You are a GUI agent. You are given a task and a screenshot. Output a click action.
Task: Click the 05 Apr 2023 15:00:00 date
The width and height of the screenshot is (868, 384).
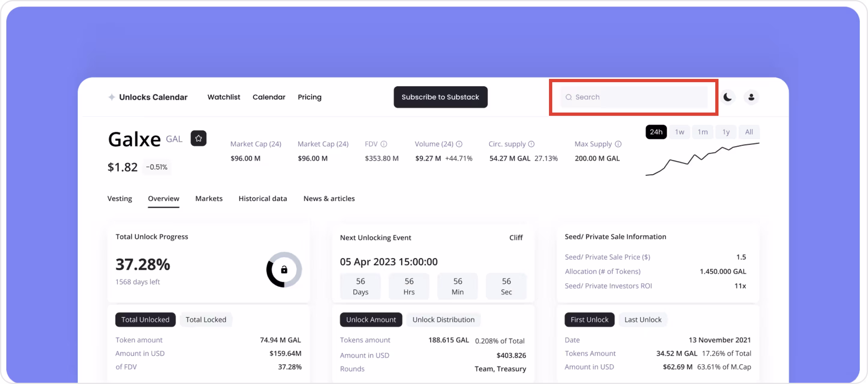[389, 261]
